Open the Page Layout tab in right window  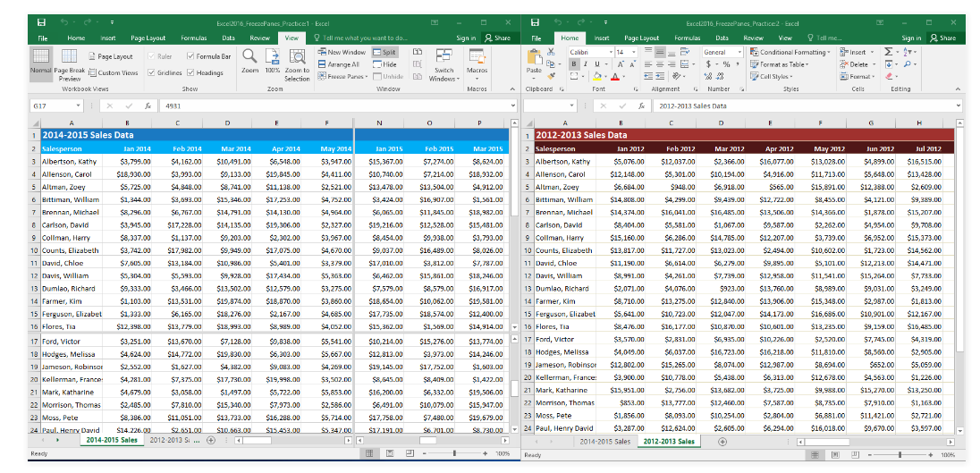[641, 38]
